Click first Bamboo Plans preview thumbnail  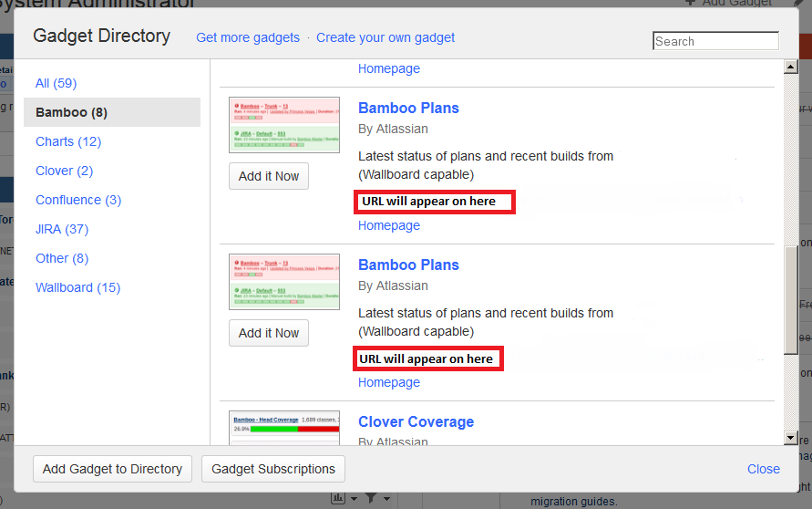pyautogui.click(x=284, y=125)
